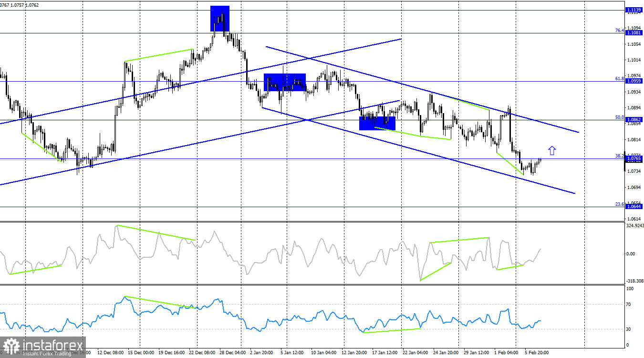
Task: Click the 1.0814 price axis value
Action: [x=634, y=139]
